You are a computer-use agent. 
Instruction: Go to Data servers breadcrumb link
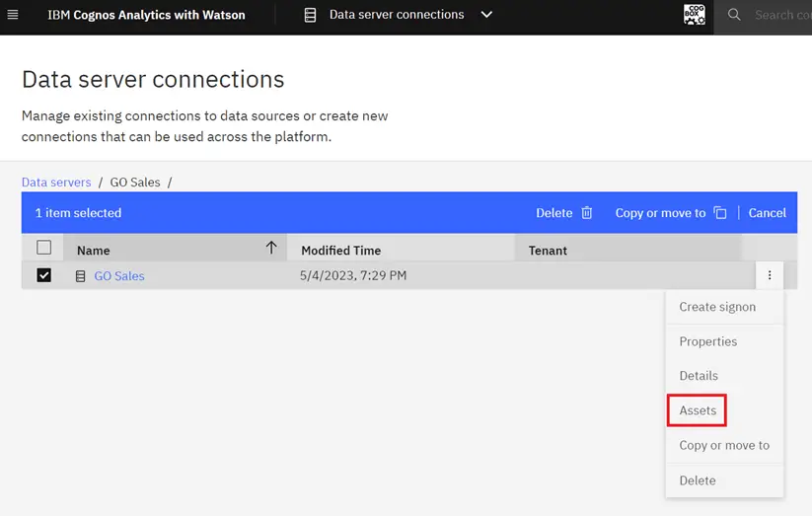tap(56, 183)
